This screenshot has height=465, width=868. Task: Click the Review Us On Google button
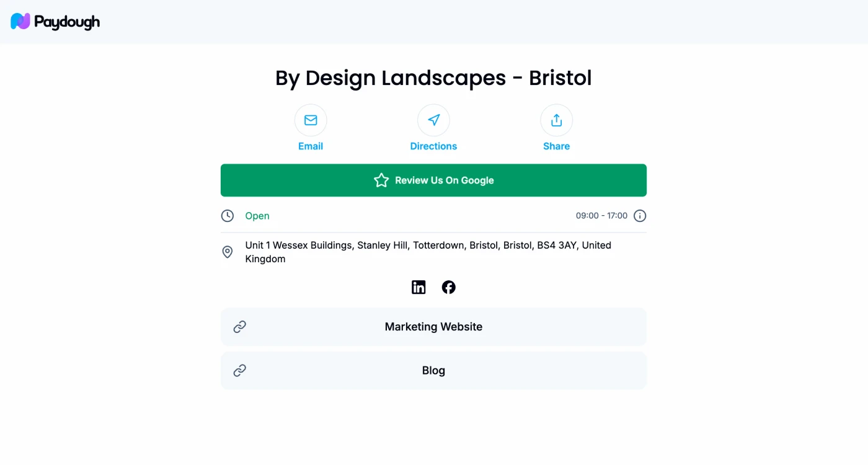click(x=433, y=180)
